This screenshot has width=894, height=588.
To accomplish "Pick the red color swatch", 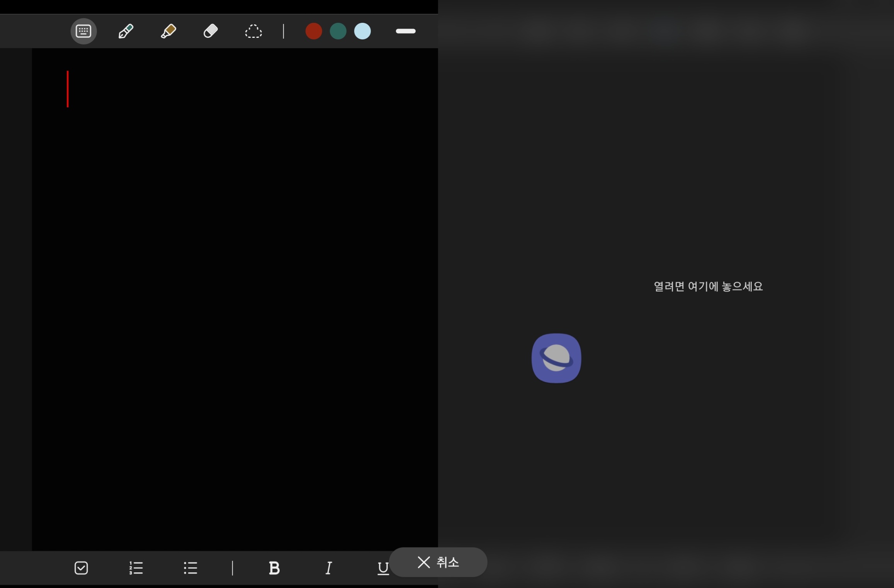I will tap(313, 31).
